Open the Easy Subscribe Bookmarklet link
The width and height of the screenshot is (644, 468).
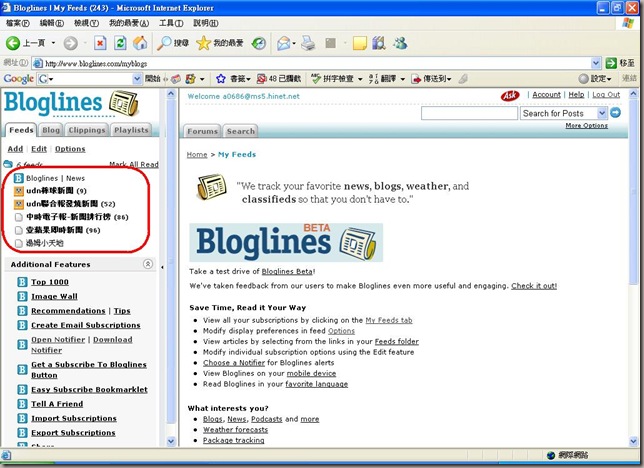(x=89, y=390)
